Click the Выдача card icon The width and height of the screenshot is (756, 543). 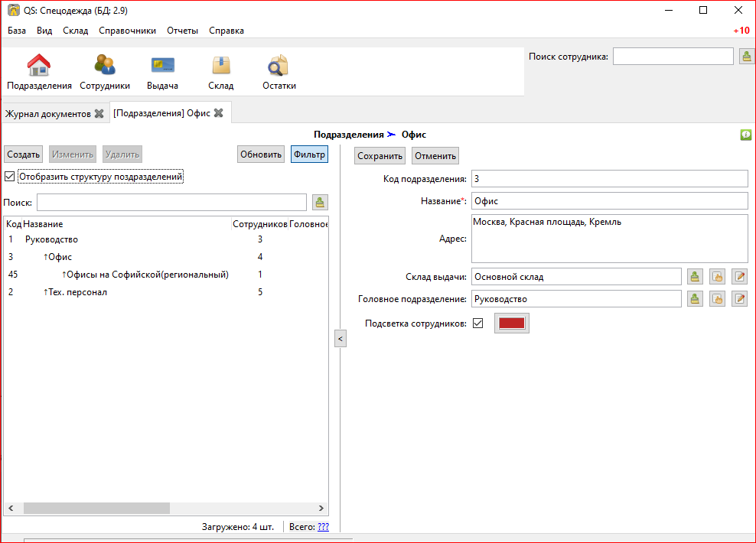coord(162,73)
